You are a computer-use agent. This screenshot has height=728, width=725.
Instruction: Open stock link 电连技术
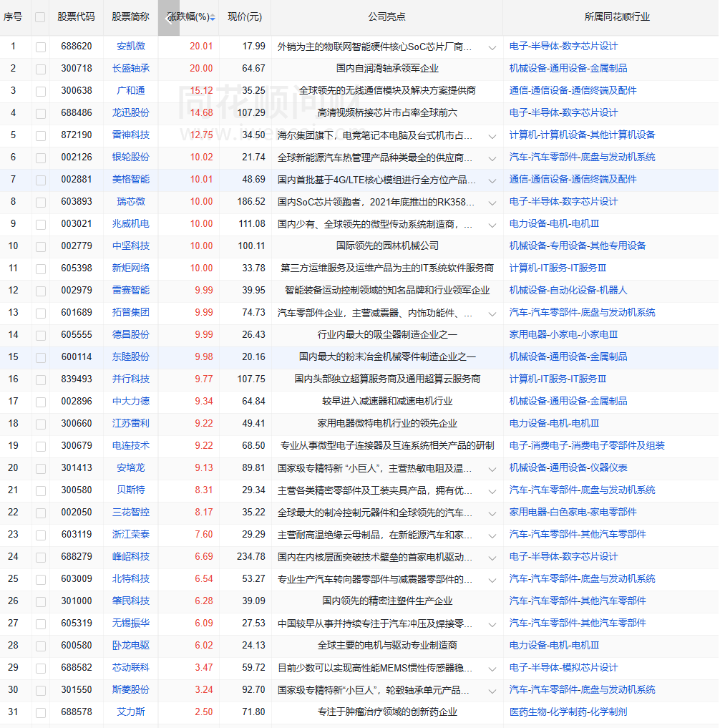(x=131, y=446)
